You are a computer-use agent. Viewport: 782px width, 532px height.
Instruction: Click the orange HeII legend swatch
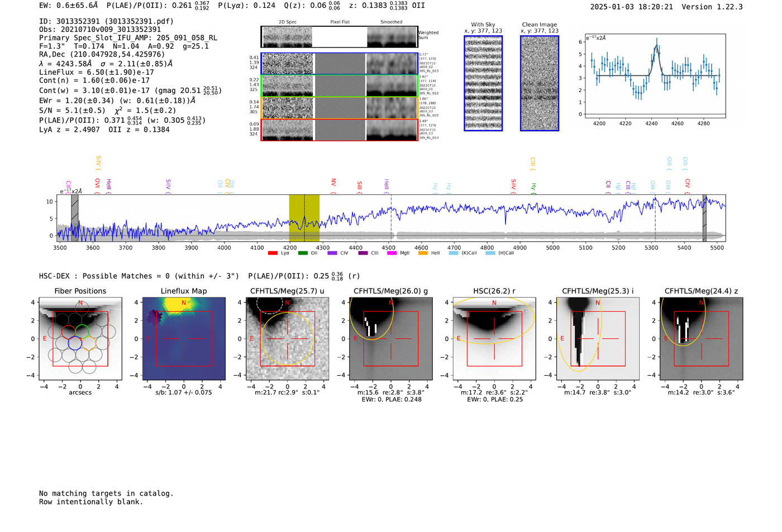(x=423, y=253)
